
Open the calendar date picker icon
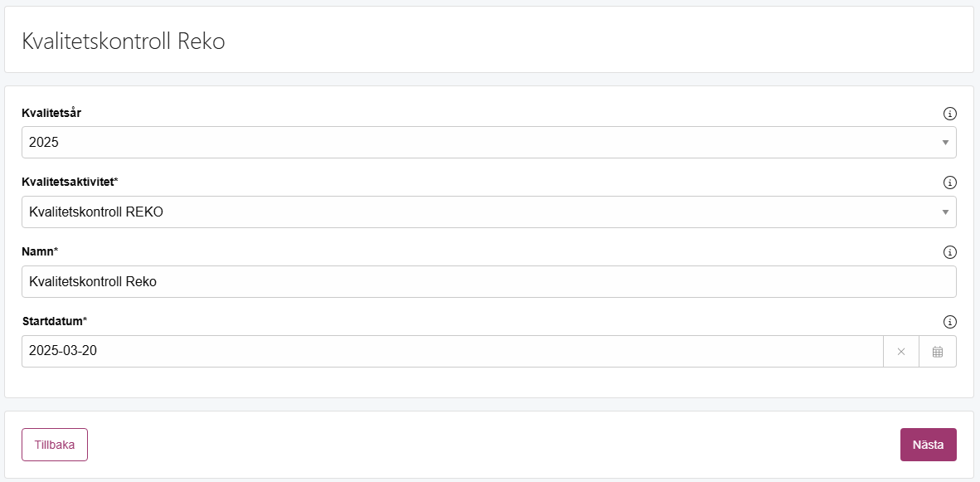pos(938,352)
